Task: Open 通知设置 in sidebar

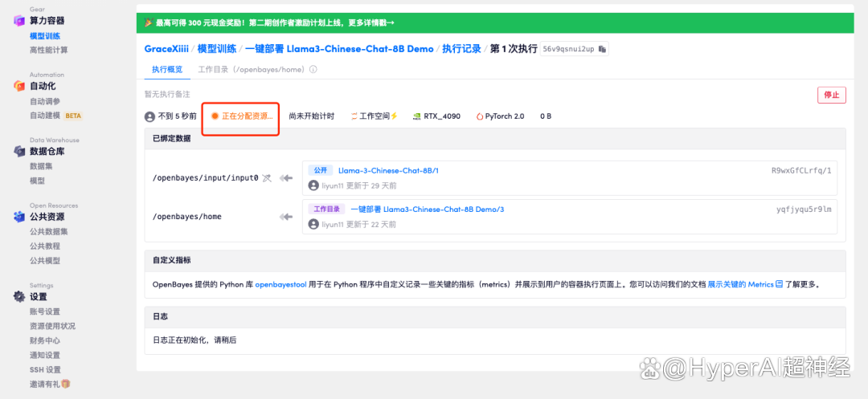Action: [45, 356]
